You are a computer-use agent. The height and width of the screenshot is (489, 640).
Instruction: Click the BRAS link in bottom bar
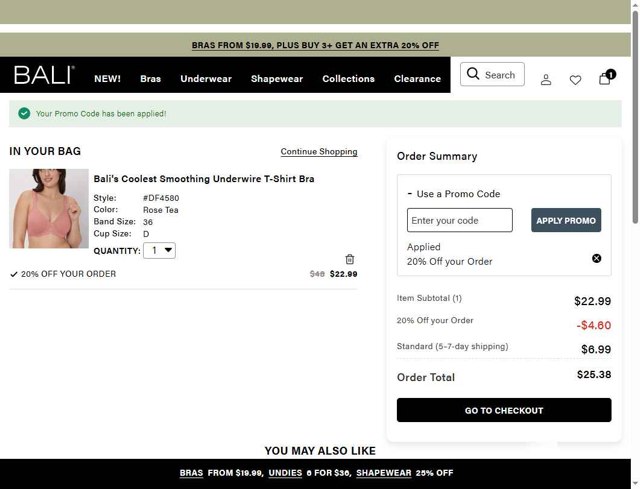191,473
